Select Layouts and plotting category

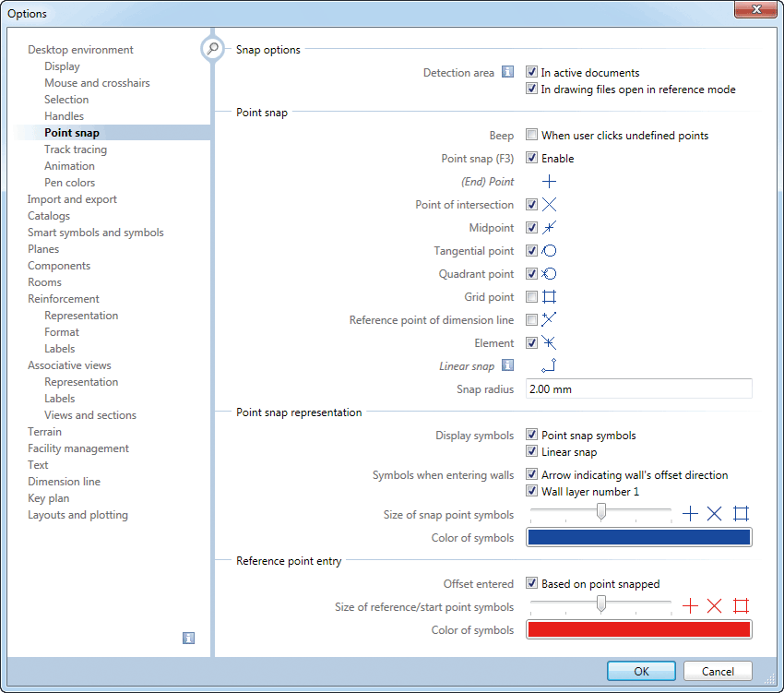click(78, 514)
